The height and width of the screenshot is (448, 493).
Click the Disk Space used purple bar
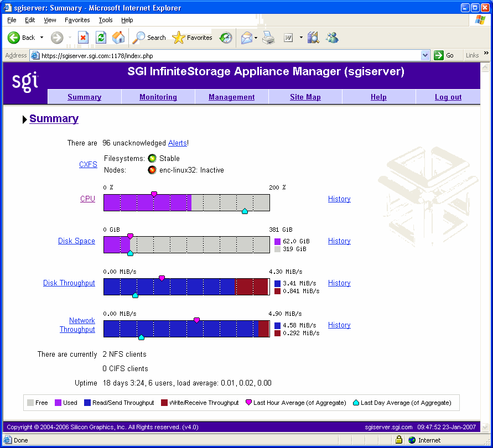click(117, 244)
